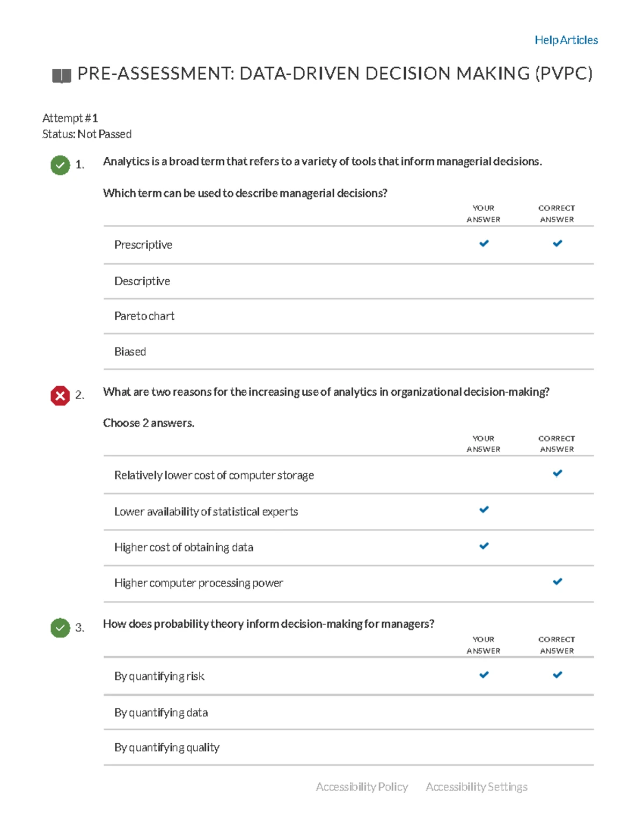The height and width of the screenshot is (834, 644).
Task: Click Correct Answer checkmark in the Prescriptive row
Action: 557,243
